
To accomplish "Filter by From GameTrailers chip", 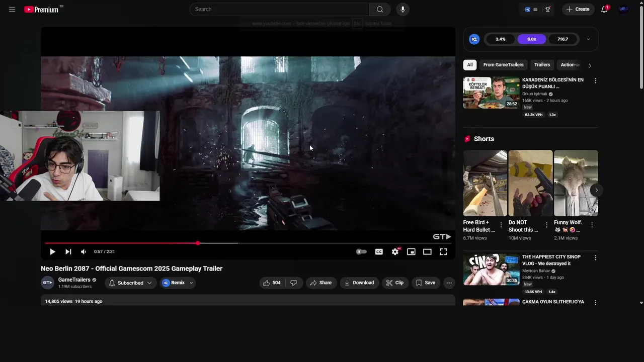I will (503, 65).
